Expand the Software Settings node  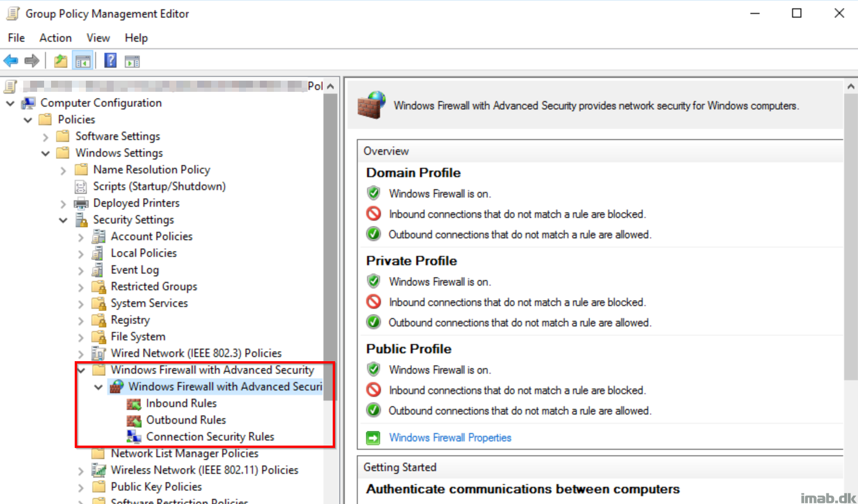click(x=45, y=137)
